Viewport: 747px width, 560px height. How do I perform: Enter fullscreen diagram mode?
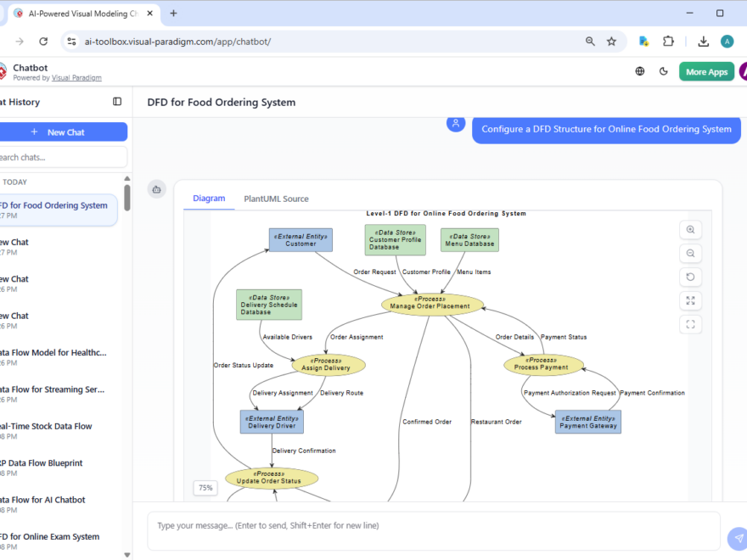pos(690,323)
